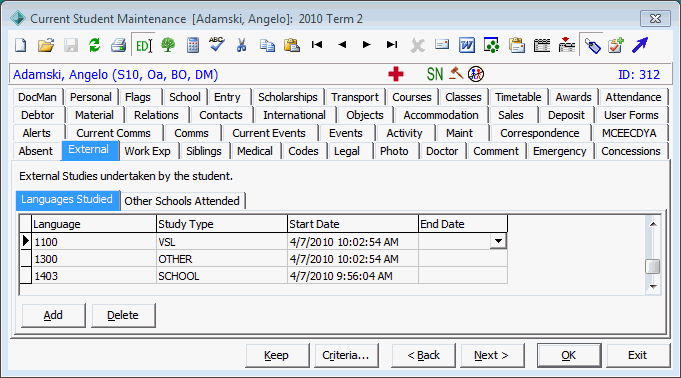Viewport: 681px width, 378px height.
Task: Select the row header for 1300
Action: point(26,259)
